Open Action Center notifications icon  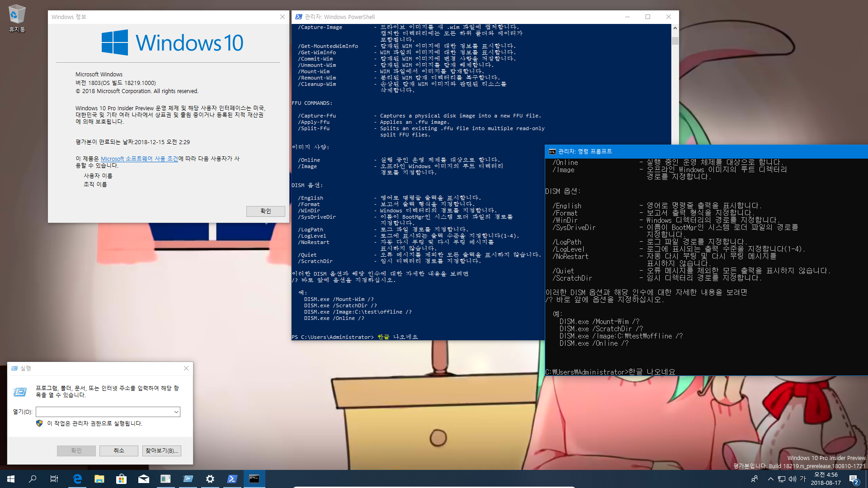pyautogui.click(x=854, y=479)
